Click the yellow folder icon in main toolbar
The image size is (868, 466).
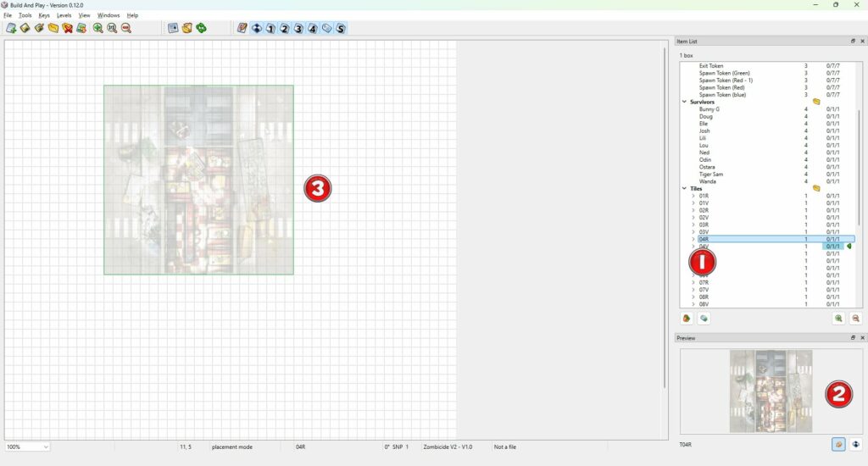point(53,28)
